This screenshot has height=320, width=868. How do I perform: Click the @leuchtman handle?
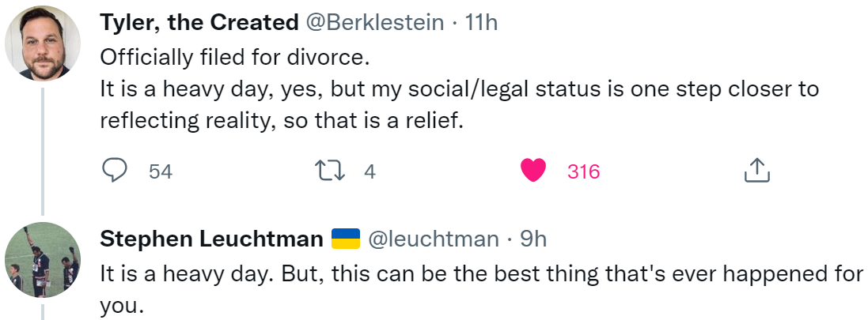point(434,239)
